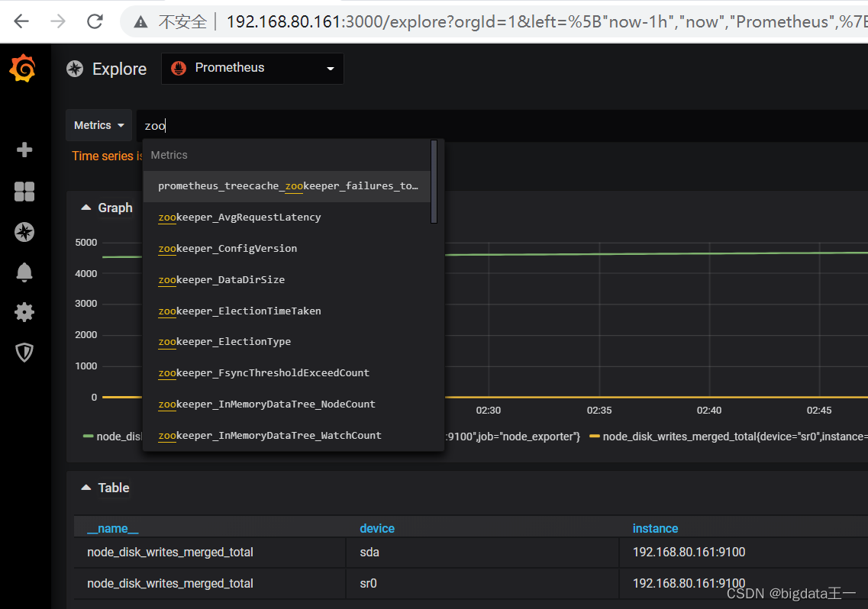This screenshot has width=868, height=609.
Task: Select zookeeper_ElectionType suggestion
Action: tap(288, 342)
